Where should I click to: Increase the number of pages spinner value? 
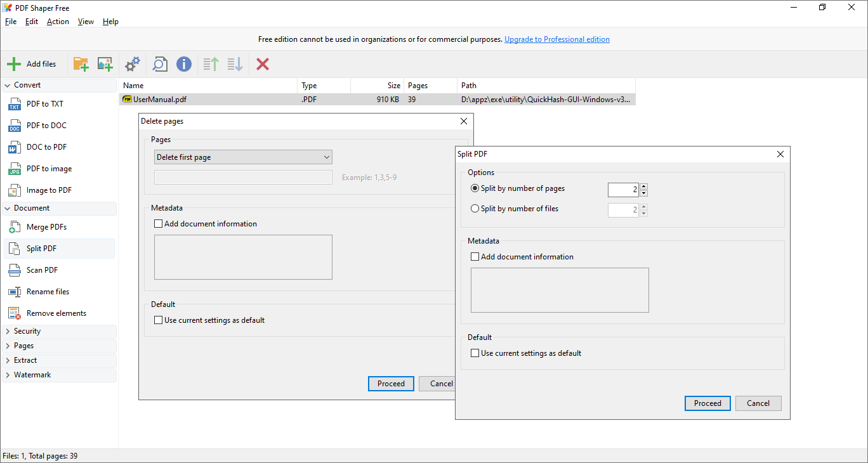(643, 186)
